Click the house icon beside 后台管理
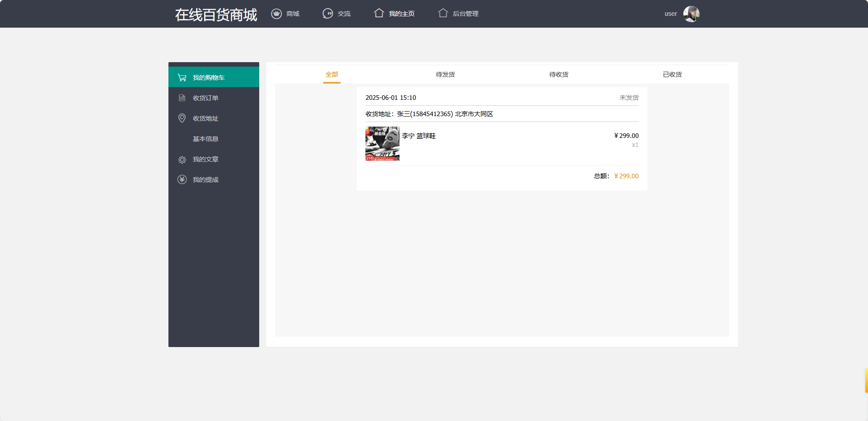This screenshot has width=868, height=421. (443, 13)
